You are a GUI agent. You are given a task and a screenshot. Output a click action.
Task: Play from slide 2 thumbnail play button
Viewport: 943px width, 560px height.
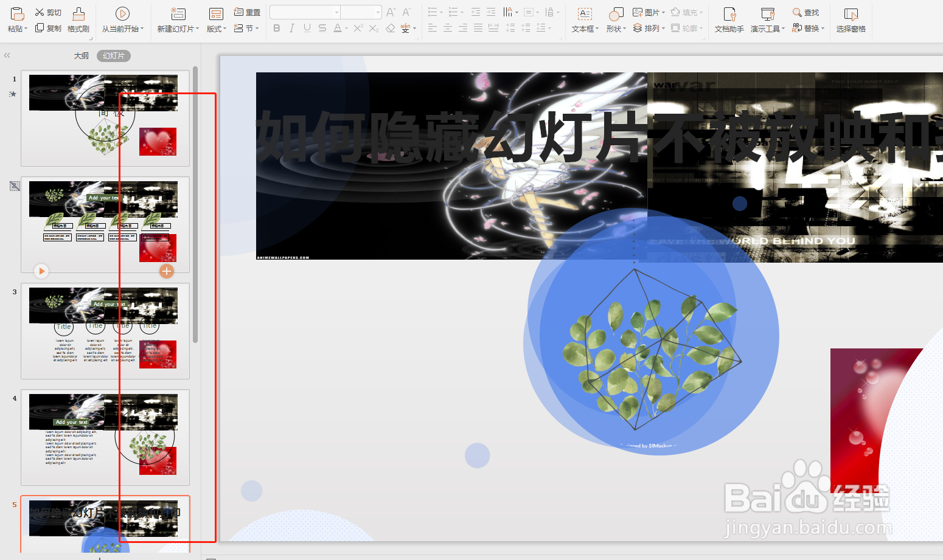coord(41,271)
